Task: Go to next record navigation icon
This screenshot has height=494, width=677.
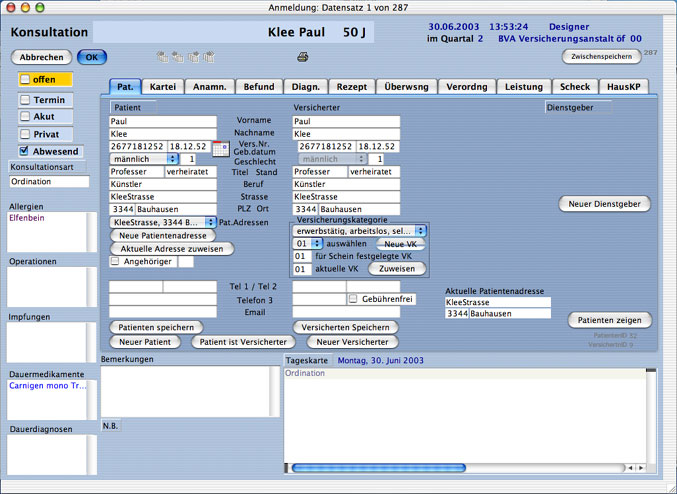Action: [x=193, y=57]
